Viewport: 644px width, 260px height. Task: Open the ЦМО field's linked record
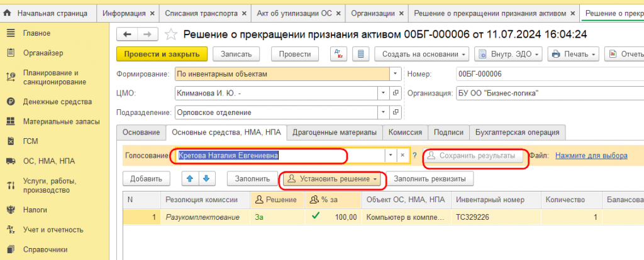pyautogui.click(x=396, y=93)
